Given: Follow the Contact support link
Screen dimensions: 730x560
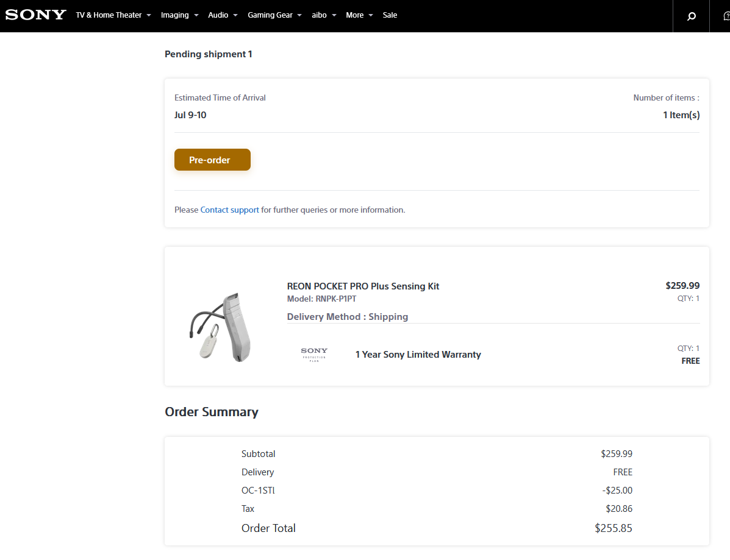Looking at the screenshot, I should pyautogui.click(x=229, y=210).
